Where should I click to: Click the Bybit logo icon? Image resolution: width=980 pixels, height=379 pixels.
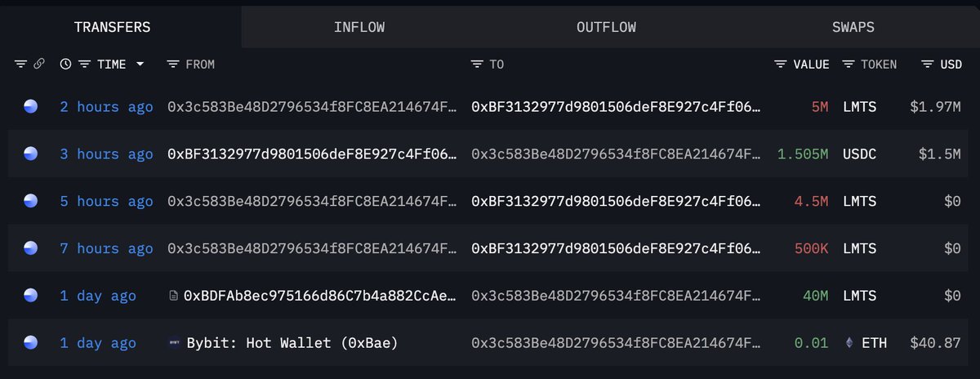click(172, 343)
